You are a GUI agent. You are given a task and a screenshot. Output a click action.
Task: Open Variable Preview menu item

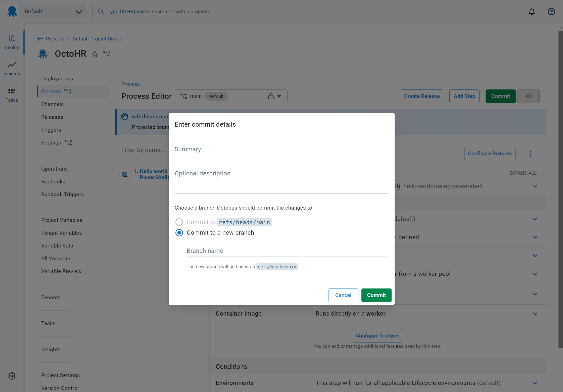click(x=61, y=271)
